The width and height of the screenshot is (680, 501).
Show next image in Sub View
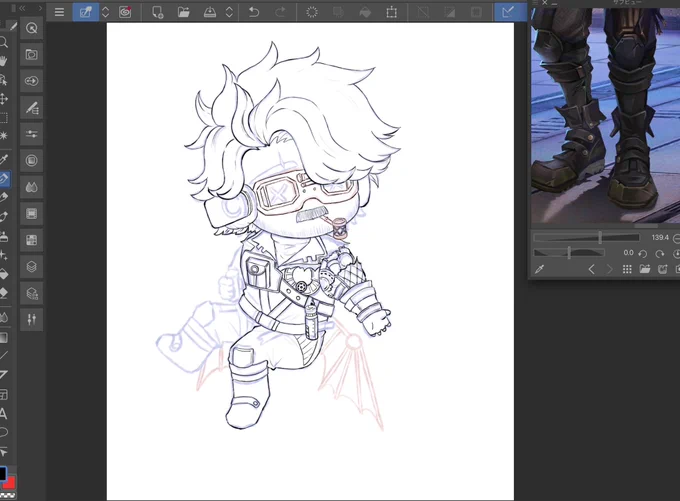click(610, 269)
